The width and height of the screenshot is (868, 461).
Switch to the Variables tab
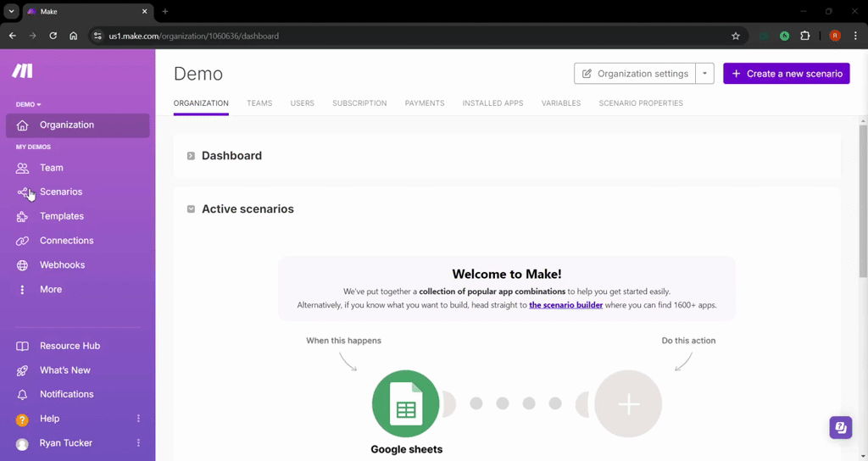pos(561,103)
